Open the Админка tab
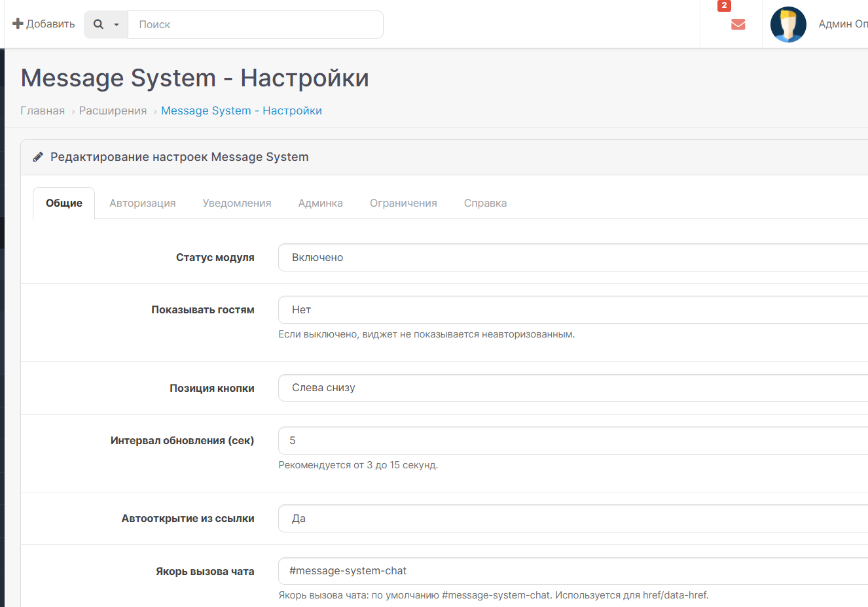Viewport: 868px width, 607px height. (320, 203)
